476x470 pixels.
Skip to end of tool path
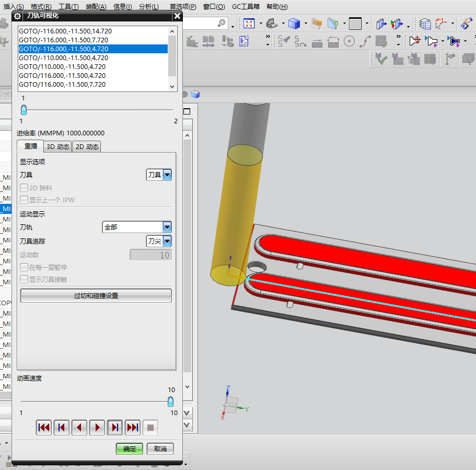click(x=133, y=428)
